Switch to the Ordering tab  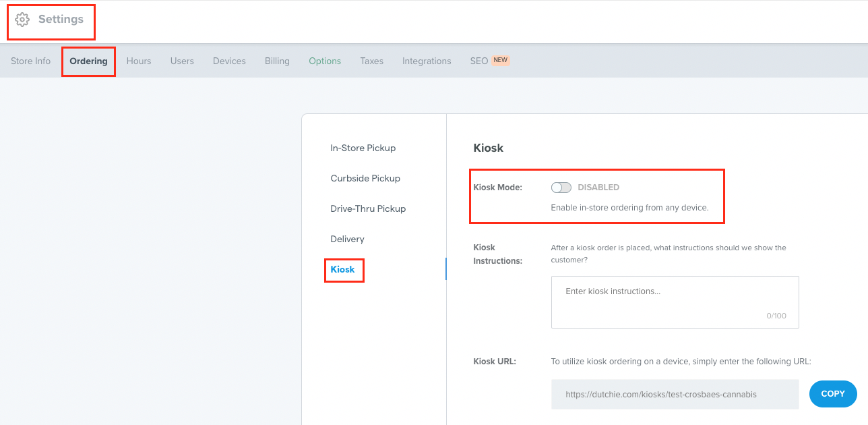(88, 61)
